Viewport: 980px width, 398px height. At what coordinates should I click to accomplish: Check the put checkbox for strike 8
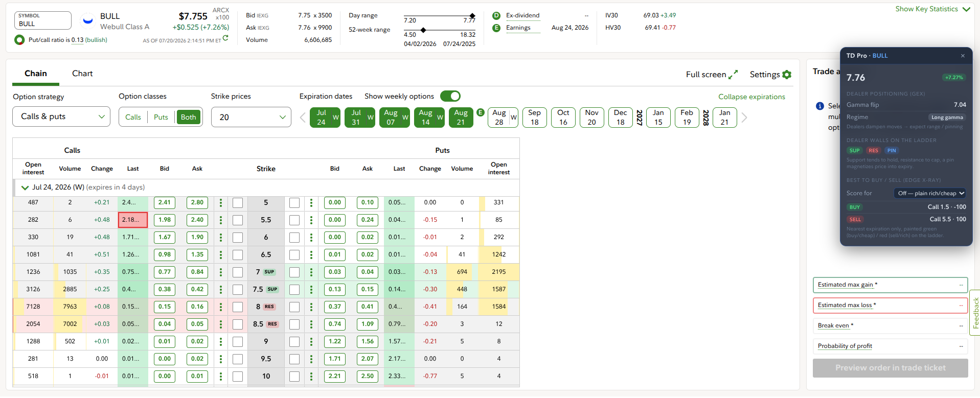(294, 307)
